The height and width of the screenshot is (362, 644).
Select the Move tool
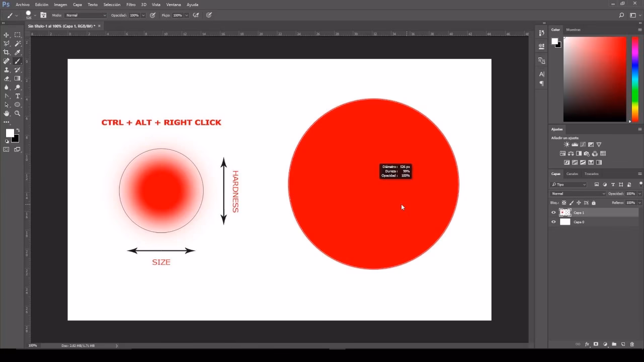(7, 35)
